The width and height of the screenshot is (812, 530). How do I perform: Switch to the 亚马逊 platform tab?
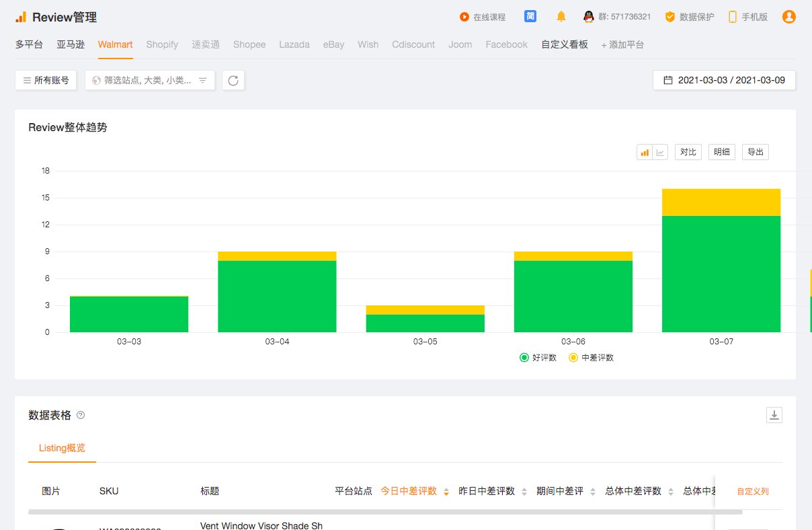(x=71, y=44)
